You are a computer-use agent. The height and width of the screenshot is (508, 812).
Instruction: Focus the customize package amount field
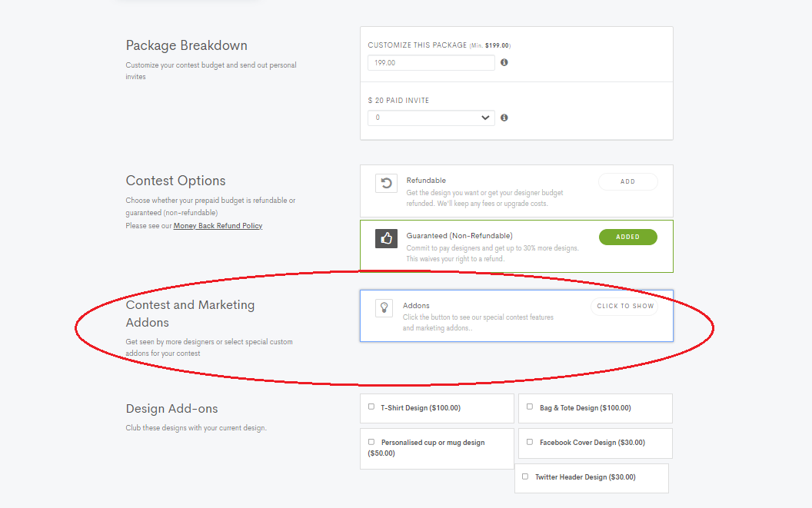click(x=431, y=63)
